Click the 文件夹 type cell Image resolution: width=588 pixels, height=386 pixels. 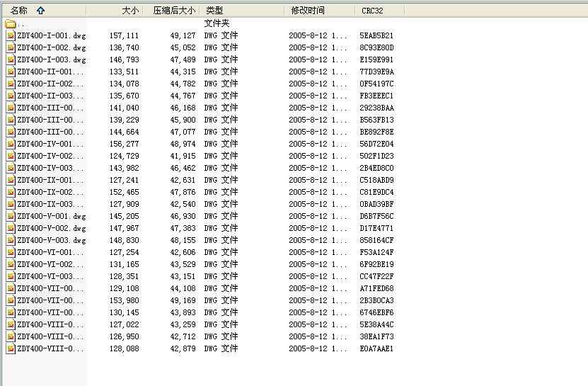pos(217,23)
